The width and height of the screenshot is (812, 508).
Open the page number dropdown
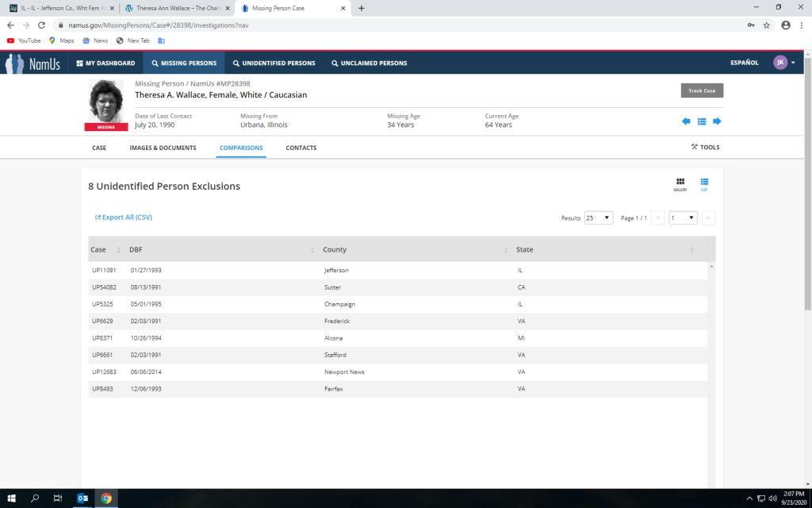(x=683, y=217)
